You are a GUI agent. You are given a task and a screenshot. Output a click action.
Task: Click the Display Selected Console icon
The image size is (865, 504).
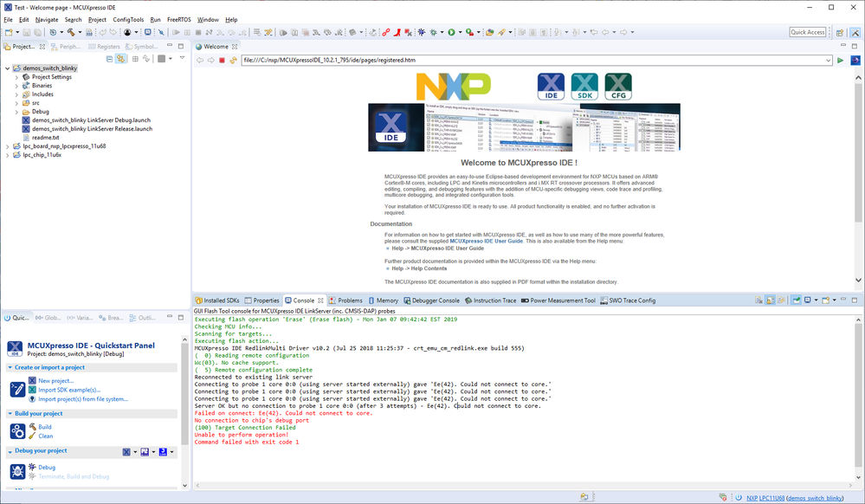click(x=808, y=300)
